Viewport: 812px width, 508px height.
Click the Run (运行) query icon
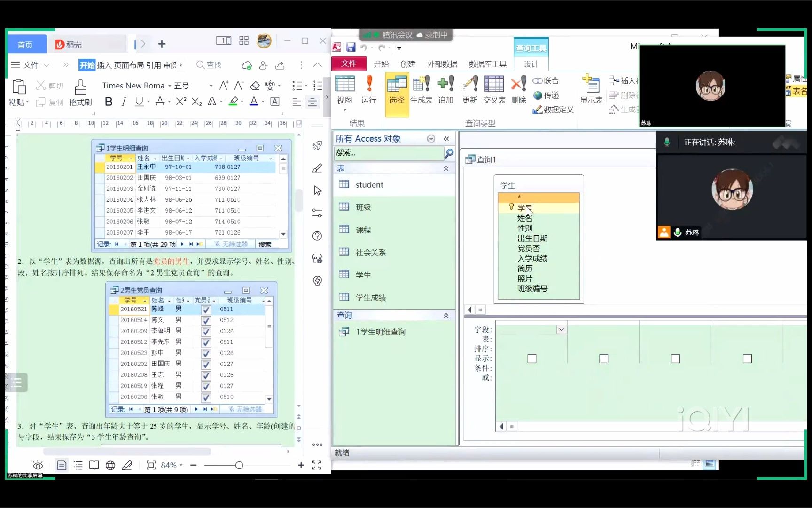[x=369, y=89]
